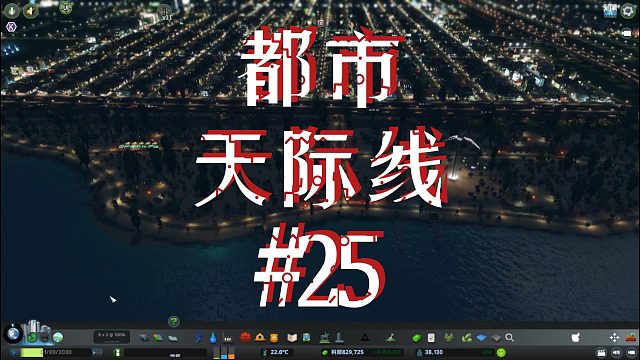Click the game date progress bar
Screen dimensions: 640x360
56,352
